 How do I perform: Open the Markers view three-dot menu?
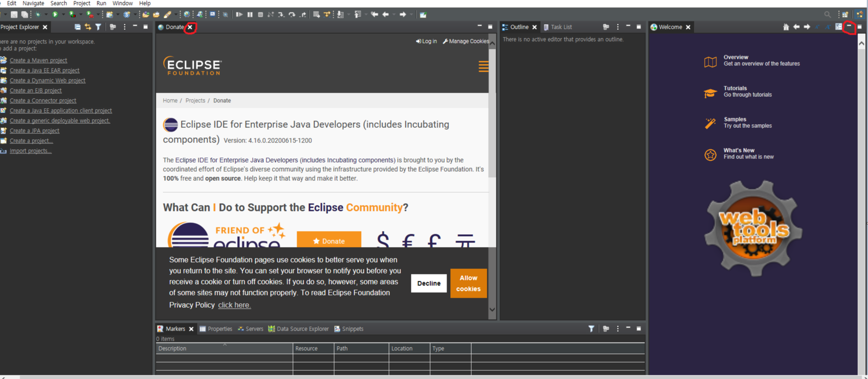[618, 328]
